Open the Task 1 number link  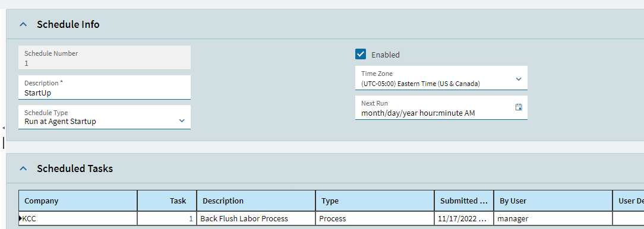tap(191, 219)
